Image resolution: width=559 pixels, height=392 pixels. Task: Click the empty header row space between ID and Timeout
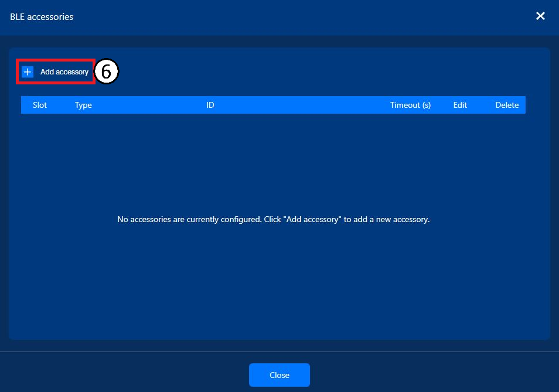pos(302,105)
